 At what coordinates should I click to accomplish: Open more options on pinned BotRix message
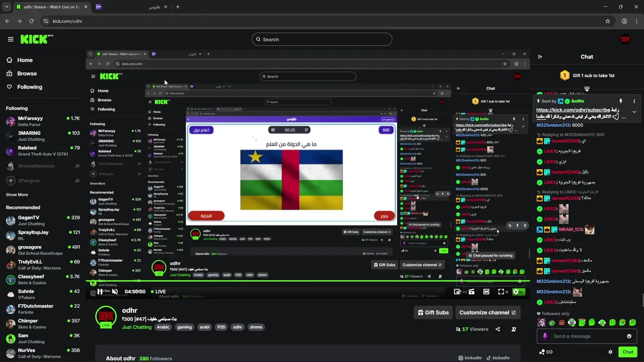[x=634, y=101]
